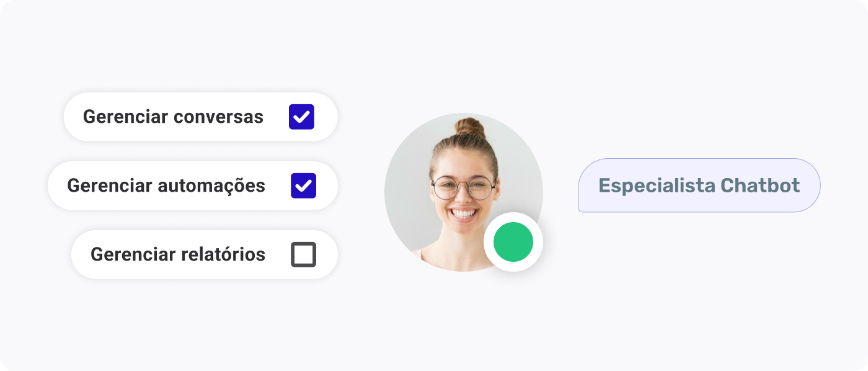Select the Gerenciar relatórios permission pill
This screenshot has height=371, width=868.
205,254
